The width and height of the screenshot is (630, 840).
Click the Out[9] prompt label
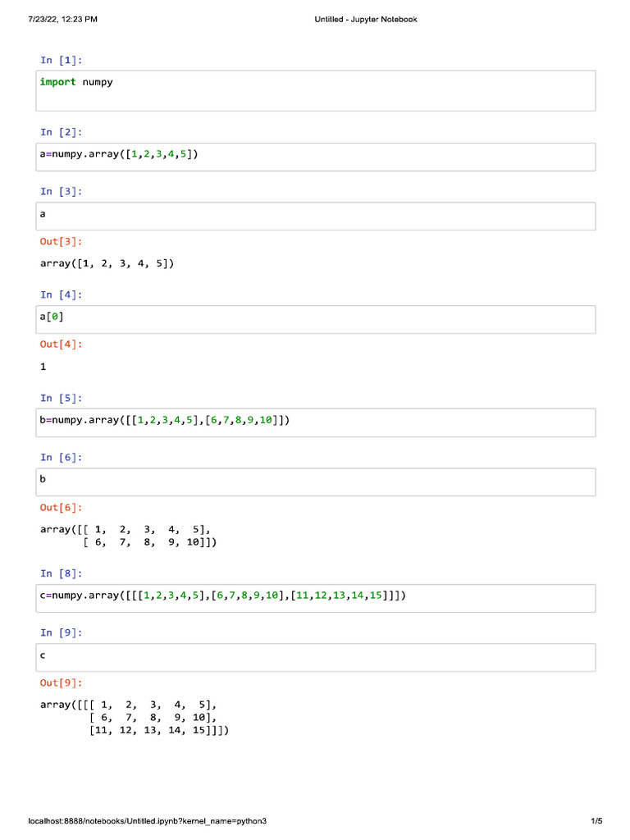tap(62, 682)
